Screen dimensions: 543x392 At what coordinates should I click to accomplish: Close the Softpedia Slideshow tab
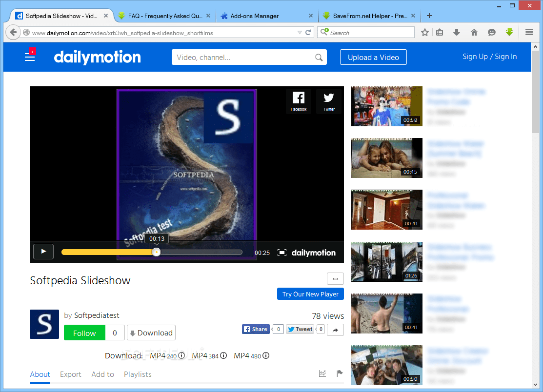(105, 16)
